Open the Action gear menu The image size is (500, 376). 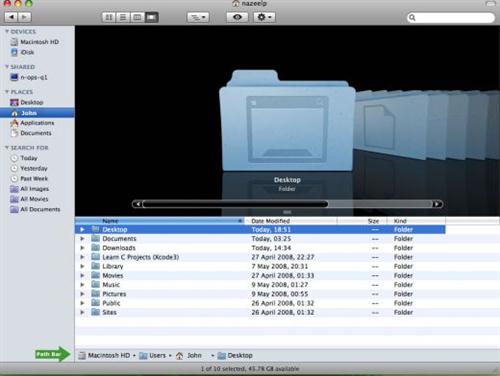point(264,17)
